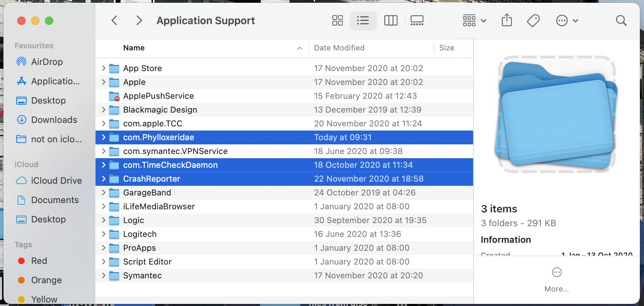Expand the Apple folder
The image size is (644, 306).
[x=103, y=82]
